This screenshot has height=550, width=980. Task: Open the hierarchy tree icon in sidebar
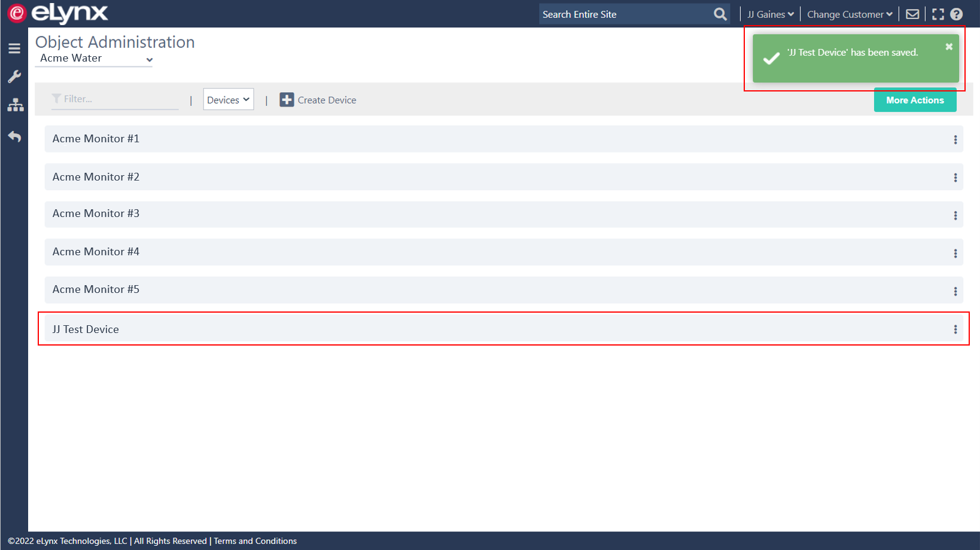tap(15, 105)
